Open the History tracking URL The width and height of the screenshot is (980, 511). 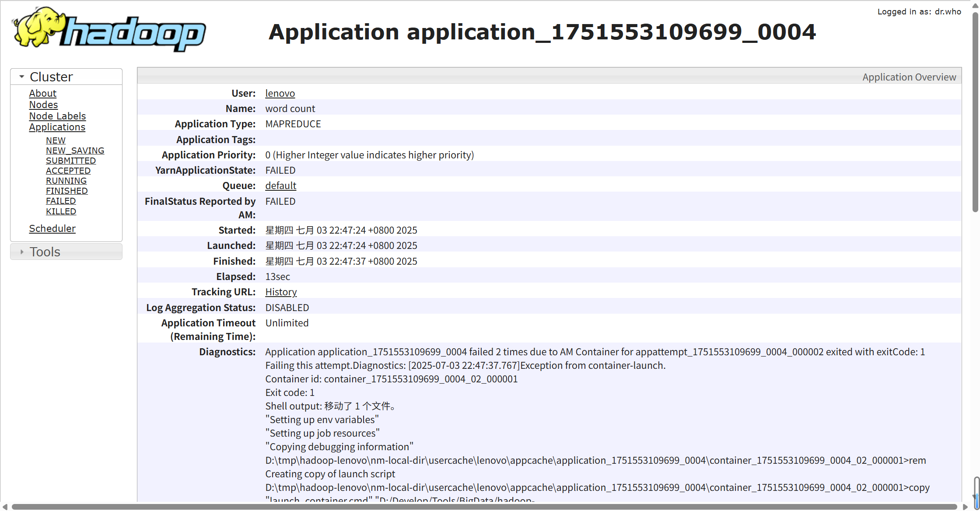[281, 292]
